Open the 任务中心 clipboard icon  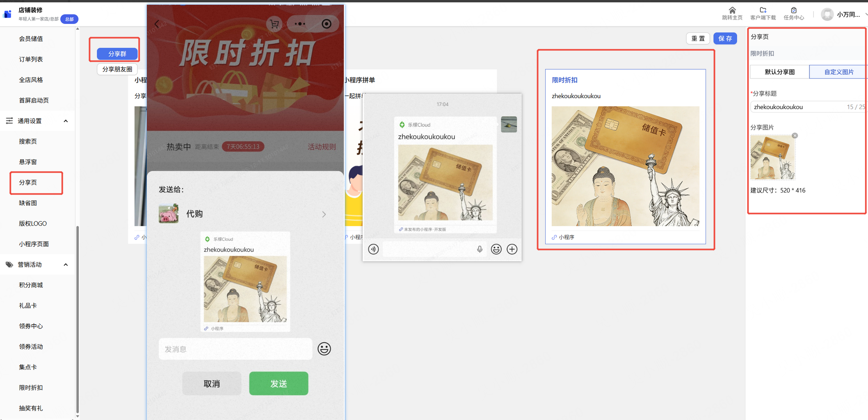click(x=793, y=10)
